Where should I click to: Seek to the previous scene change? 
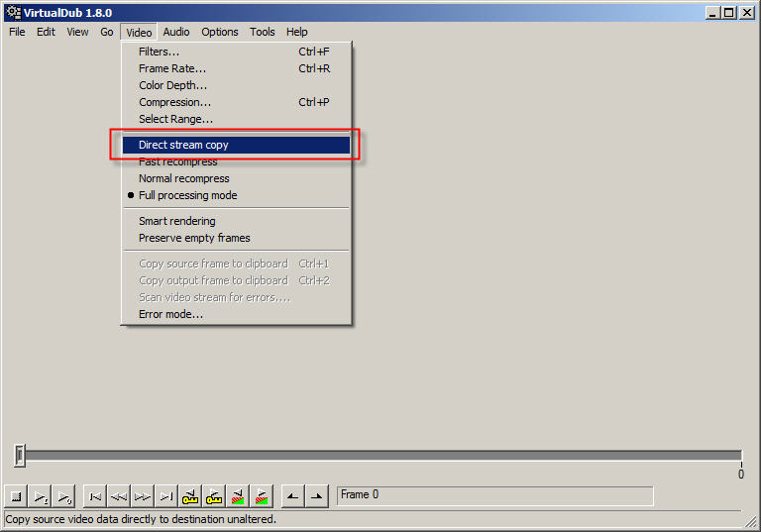pos(238,496)
